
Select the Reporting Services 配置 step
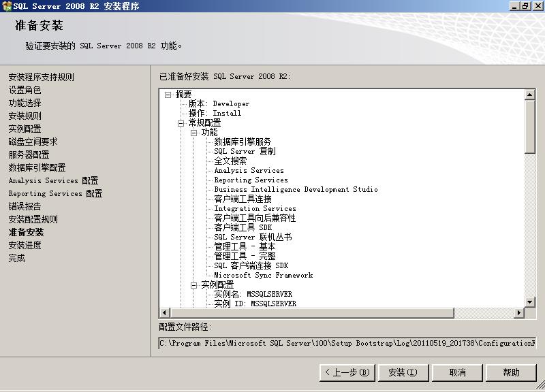55,193
